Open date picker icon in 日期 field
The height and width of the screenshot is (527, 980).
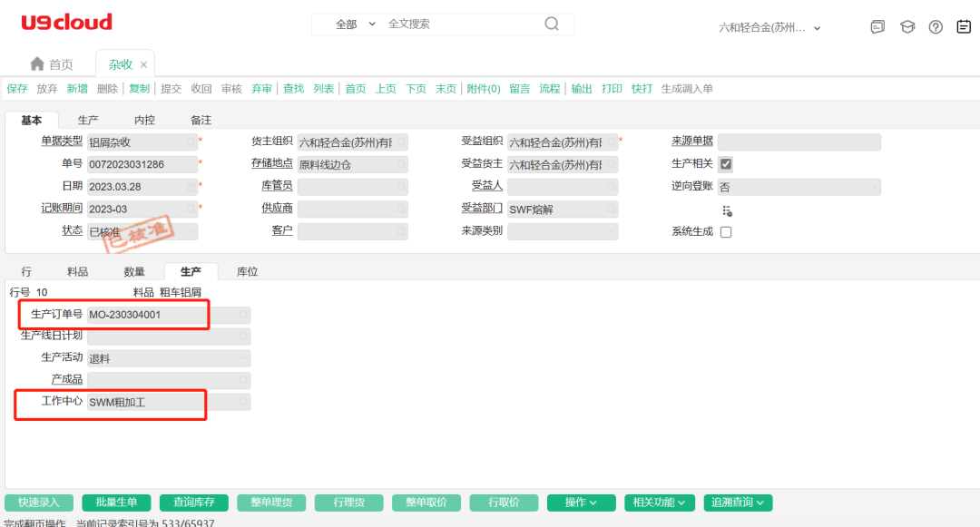pos(191,187)
